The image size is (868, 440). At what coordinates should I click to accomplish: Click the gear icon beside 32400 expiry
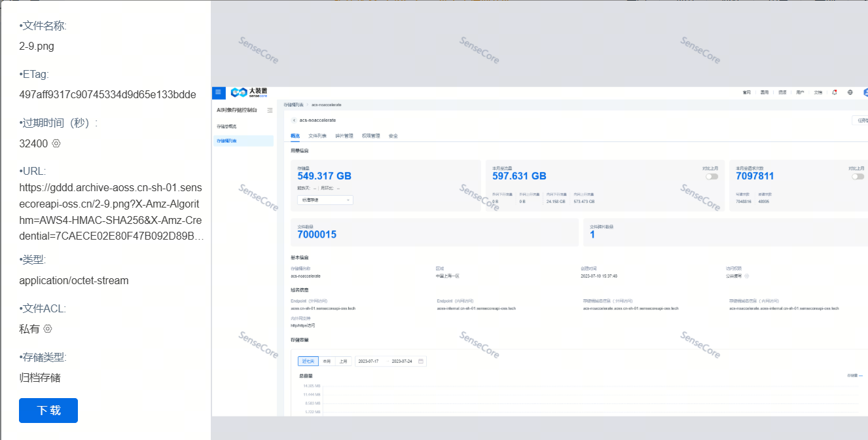pos(56,144)
